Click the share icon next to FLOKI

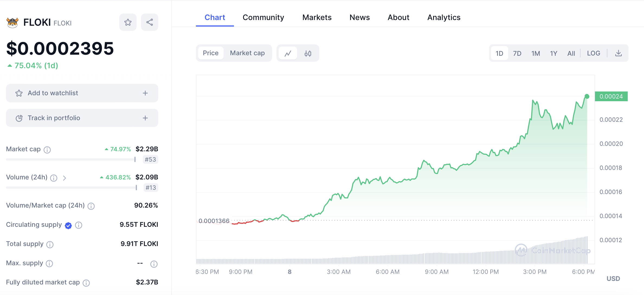coord(150,22)
